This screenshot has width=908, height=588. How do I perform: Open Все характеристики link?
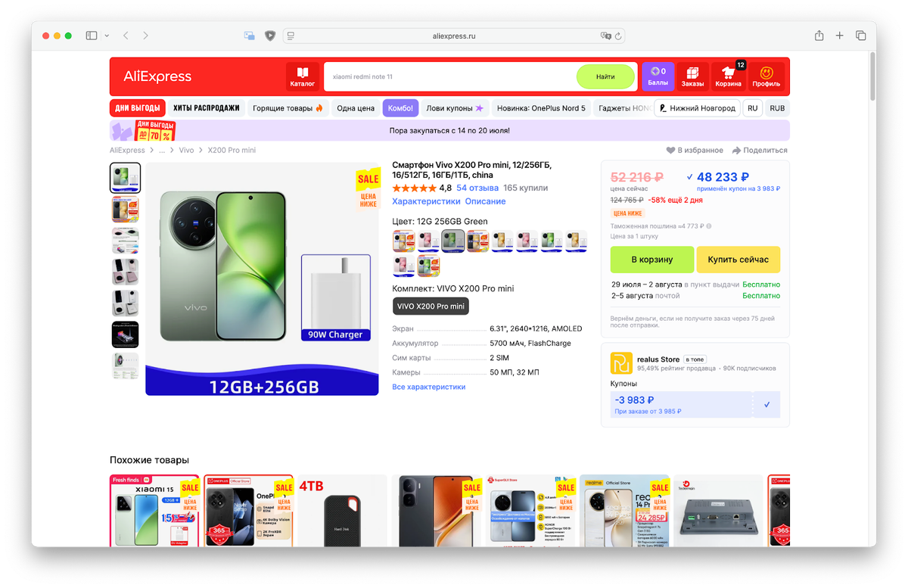[428, 387]
